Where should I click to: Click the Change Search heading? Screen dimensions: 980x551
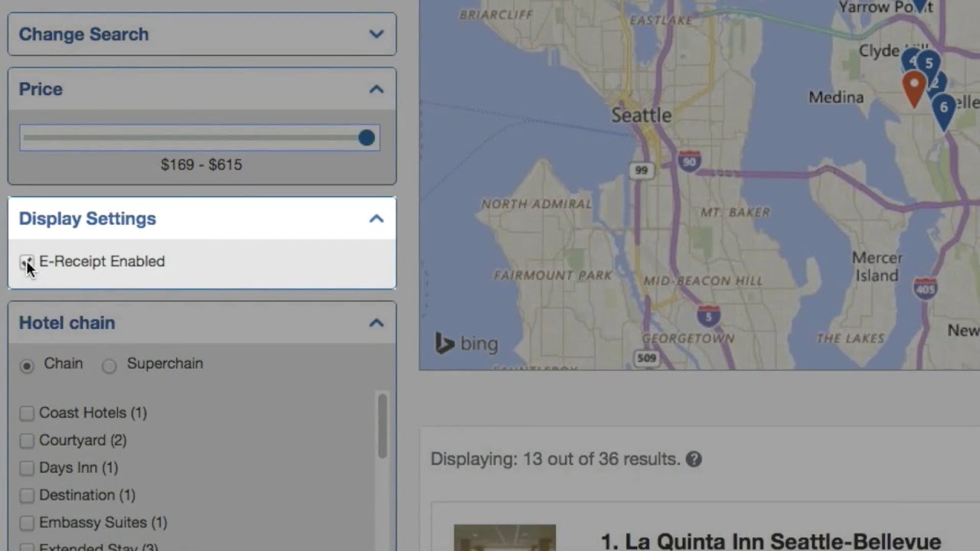pos(83,34)
